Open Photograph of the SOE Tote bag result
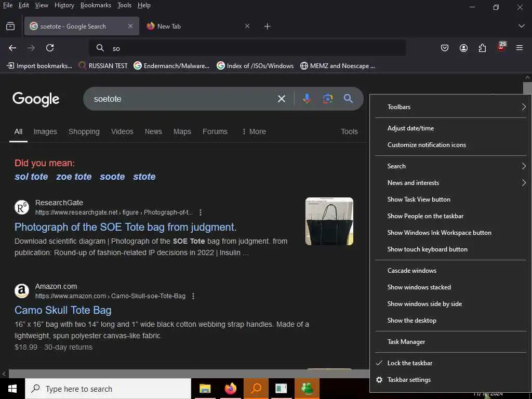 point(126,227)
